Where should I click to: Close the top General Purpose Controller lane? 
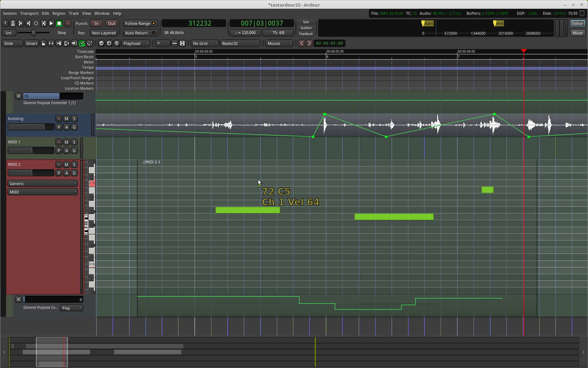pyautogui.click(x=19, y=96)
